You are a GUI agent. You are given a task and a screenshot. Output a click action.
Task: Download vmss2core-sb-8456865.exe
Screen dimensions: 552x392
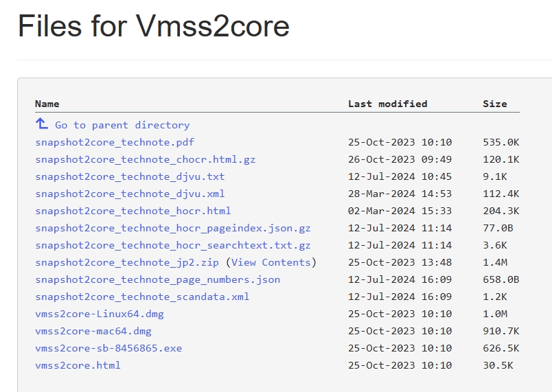pyautogui.click(x=108, y=348)
